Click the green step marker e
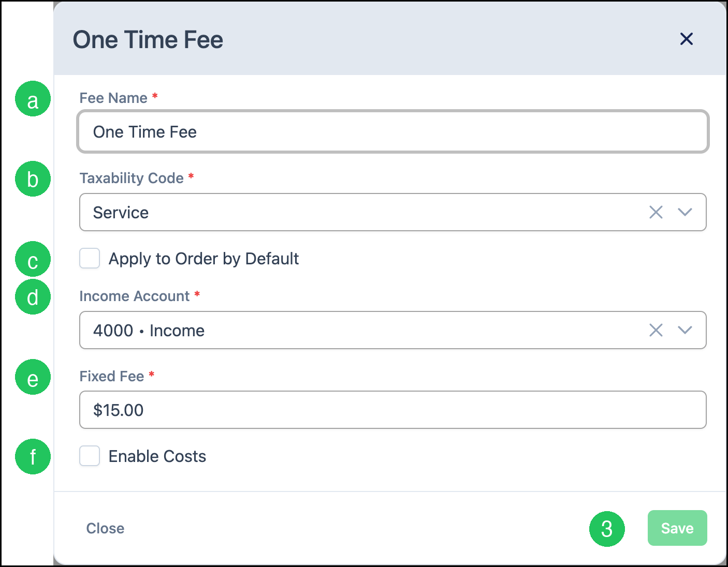The height and width of the screenshot is (567, 728). pyautogui.click(x=33, y=377)
